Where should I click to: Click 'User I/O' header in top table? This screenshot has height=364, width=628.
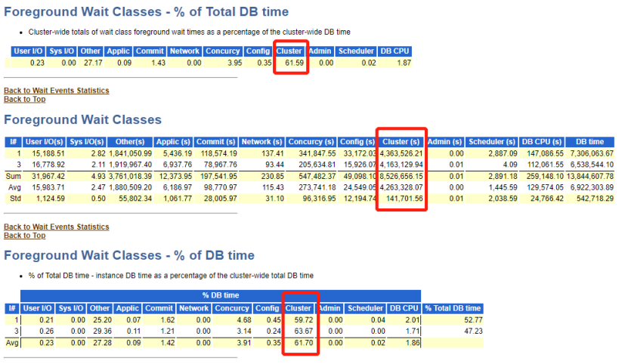28,51
